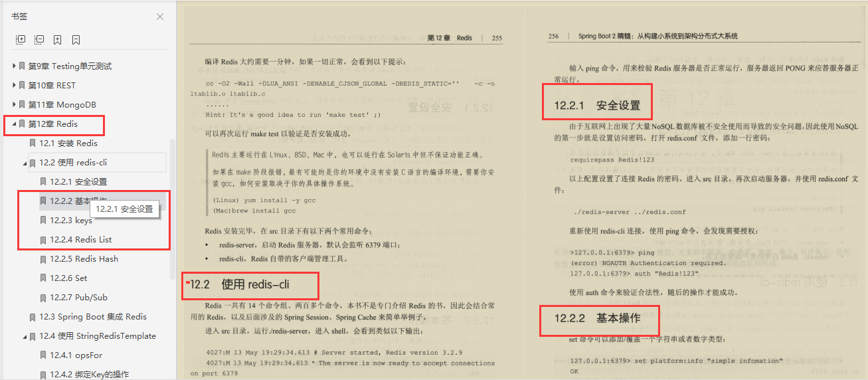Open bookmark 第10章 REST

(x=52, y=86)
